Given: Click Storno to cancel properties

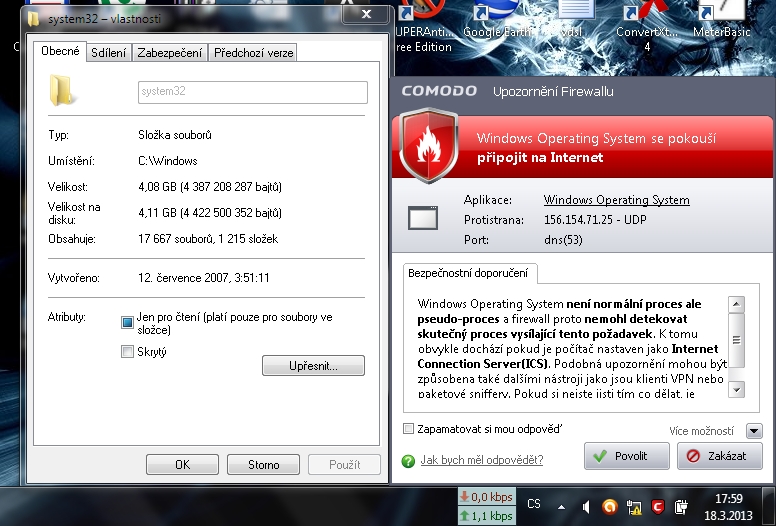Looking at the screenshot, I should tap(263, 465).
